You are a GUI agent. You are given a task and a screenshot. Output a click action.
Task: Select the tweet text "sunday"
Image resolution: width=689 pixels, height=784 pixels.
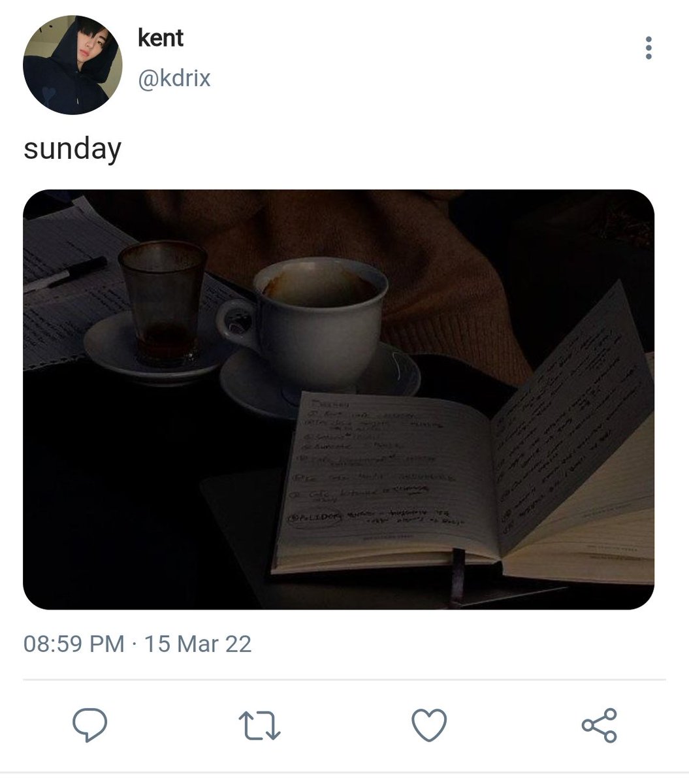point(72,149)
